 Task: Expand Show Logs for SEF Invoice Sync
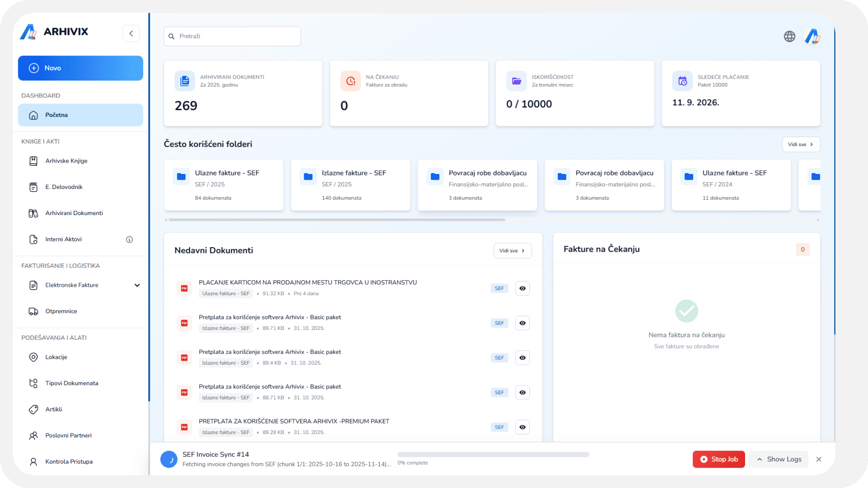point(778,459)
